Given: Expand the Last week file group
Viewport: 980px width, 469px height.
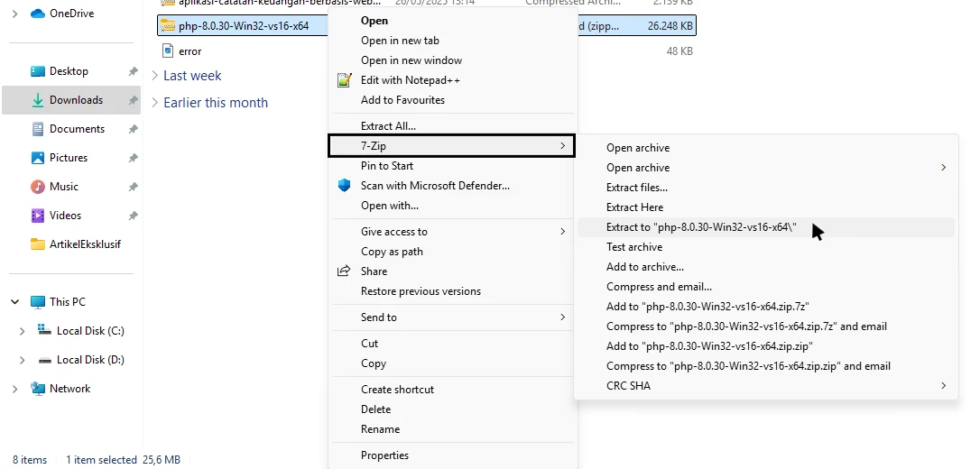Looking at the screenshot, I should (155, 76).
